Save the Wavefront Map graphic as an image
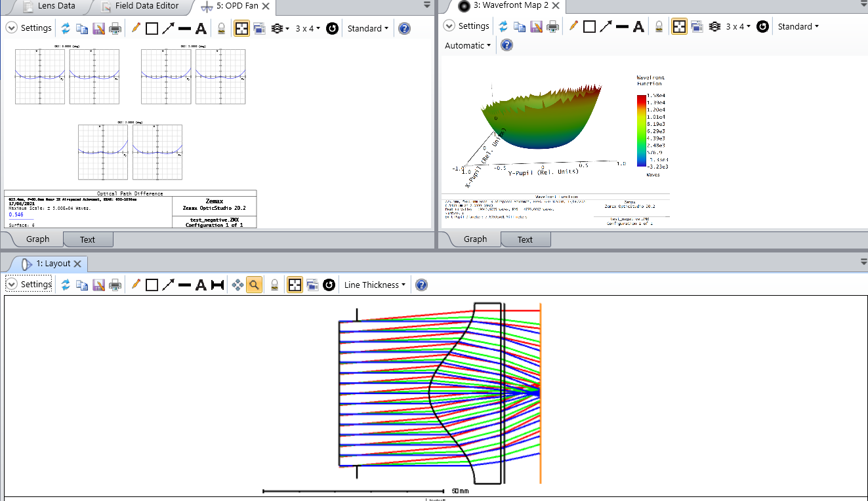868x501 pixels. (536, 26)
